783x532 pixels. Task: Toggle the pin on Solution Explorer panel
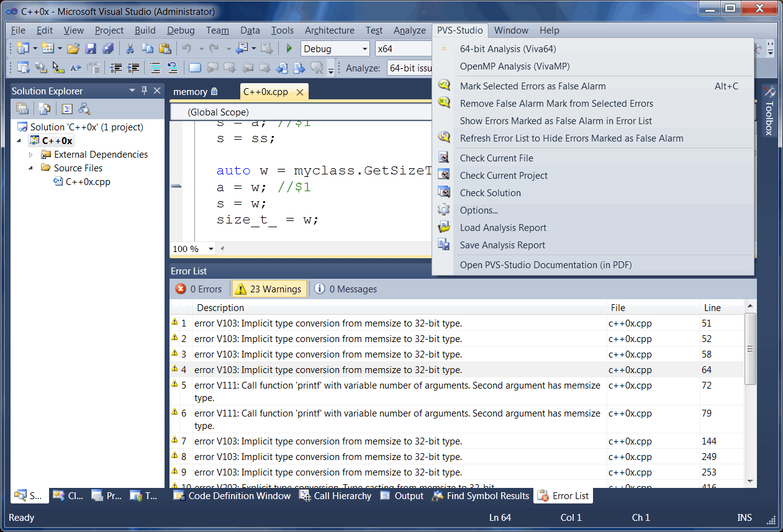pos(145,91)
